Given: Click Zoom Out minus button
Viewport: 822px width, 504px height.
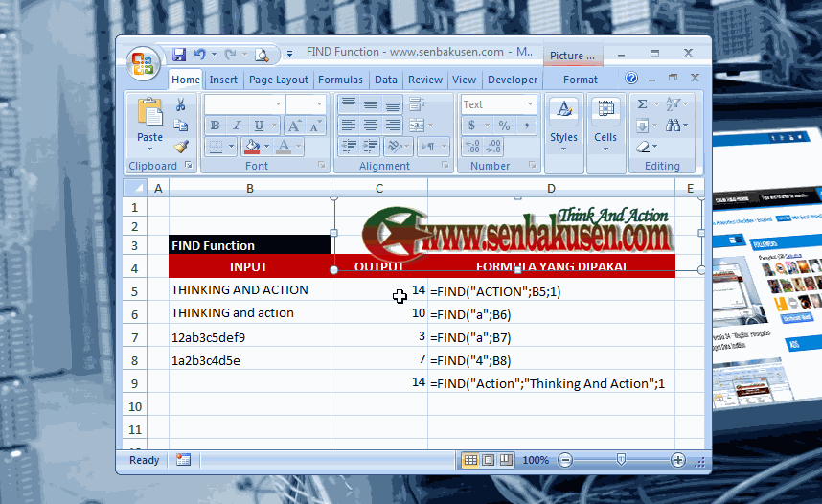Looking at the screenshot, I should click(x=565, y=461).
